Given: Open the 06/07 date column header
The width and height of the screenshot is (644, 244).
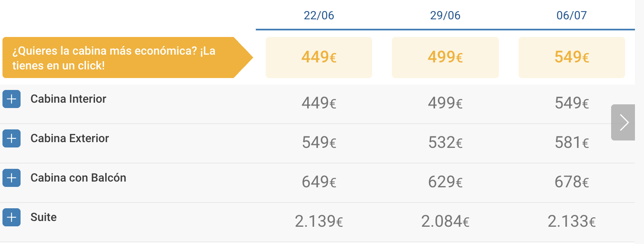Looking at the screenshot, I should tap(572, 16).
